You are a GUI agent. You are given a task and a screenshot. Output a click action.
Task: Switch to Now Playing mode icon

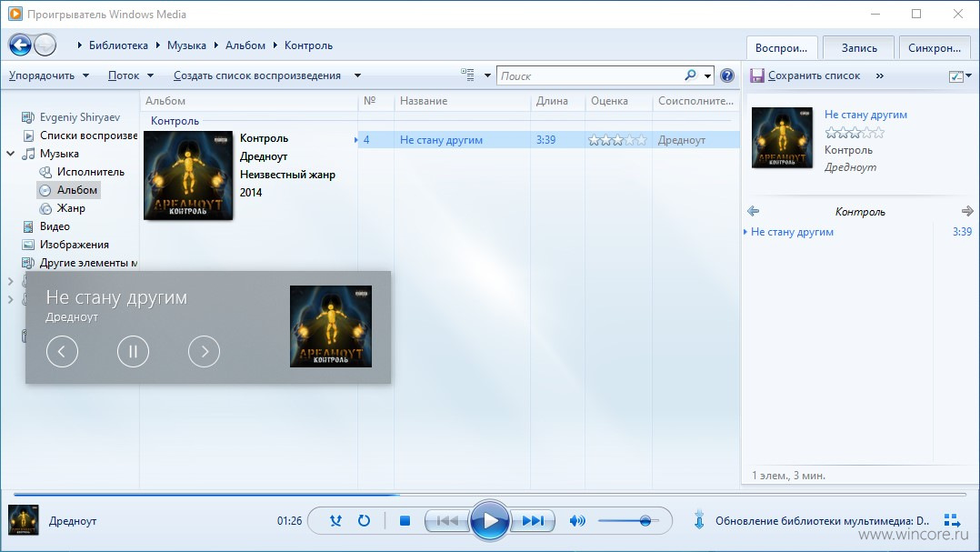coord(952,520)
